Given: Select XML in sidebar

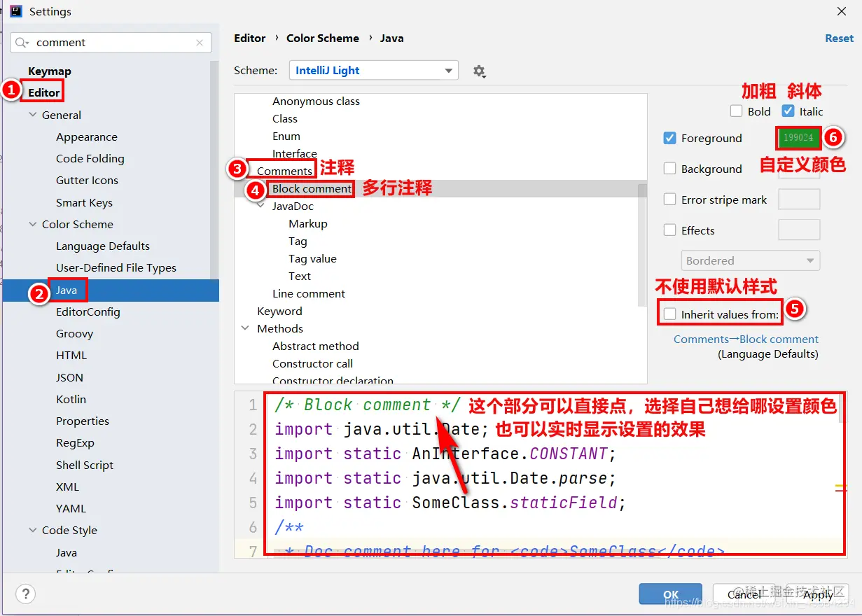Looking at the screenshot, I should click(x=68, y=487).
